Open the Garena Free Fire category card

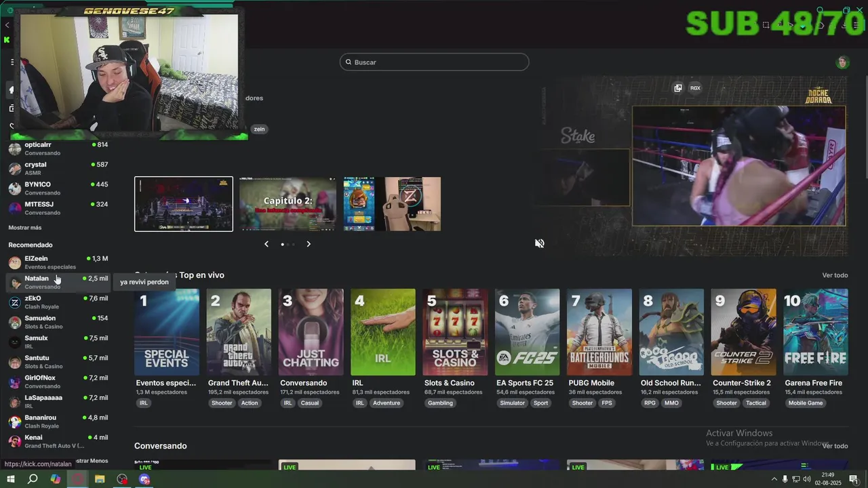816,332
